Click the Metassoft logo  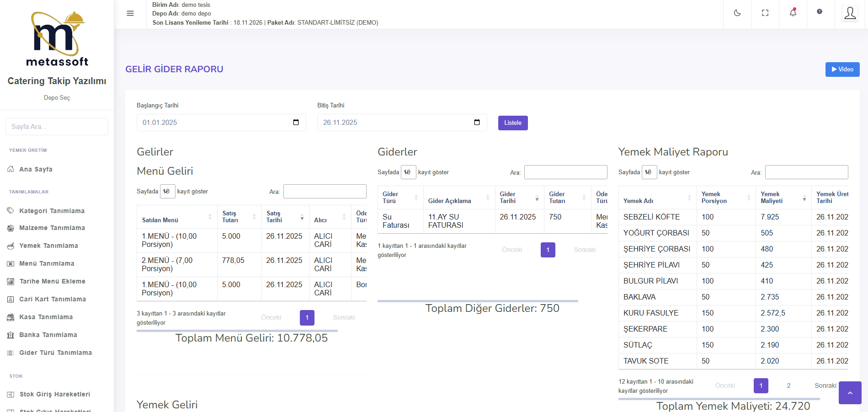tap(57, 39)
